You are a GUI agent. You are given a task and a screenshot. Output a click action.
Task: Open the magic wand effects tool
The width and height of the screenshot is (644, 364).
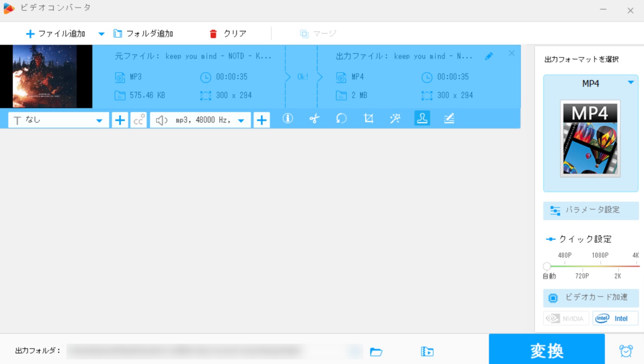tap(395, 119)
